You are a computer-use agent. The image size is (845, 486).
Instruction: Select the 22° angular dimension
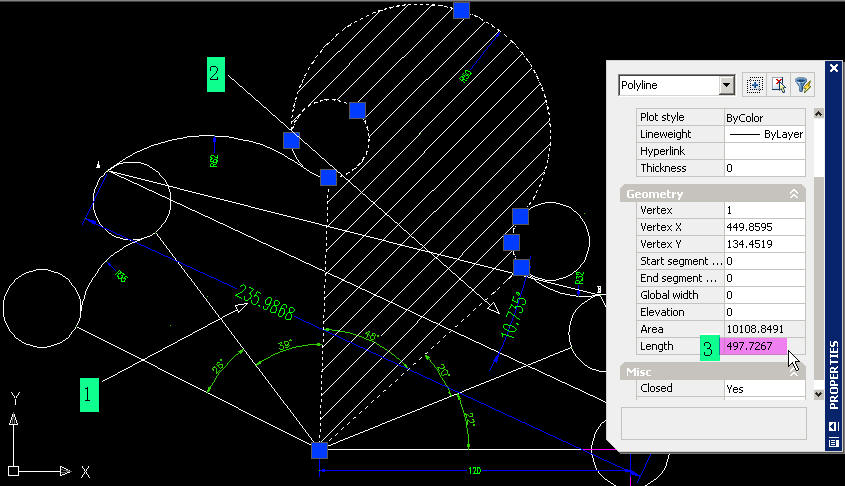point(469,420)
